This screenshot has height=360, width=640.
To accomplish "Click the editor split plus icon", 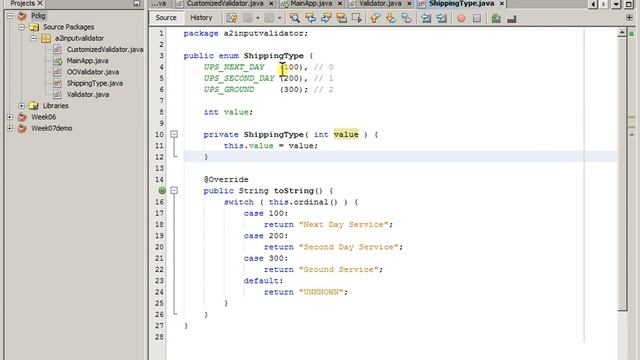I will click(x=629, y=18).
